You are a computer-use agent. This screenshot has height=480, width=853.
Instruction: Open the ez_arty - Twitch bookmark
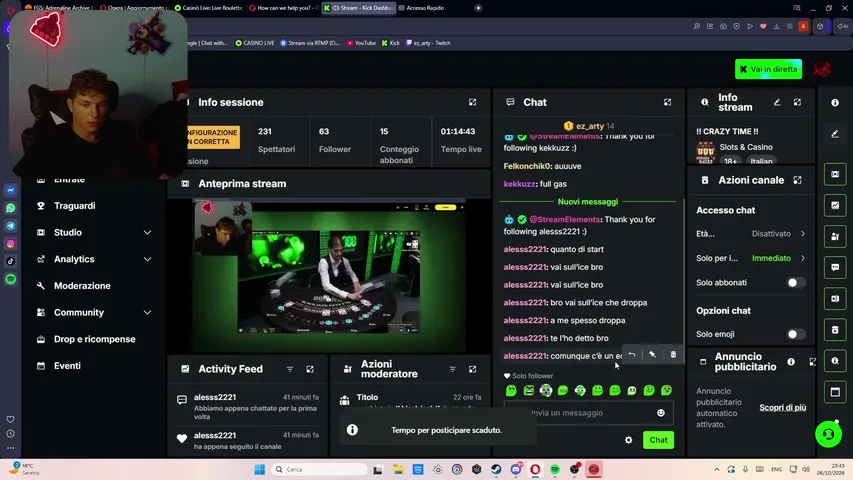pos(428,43)
